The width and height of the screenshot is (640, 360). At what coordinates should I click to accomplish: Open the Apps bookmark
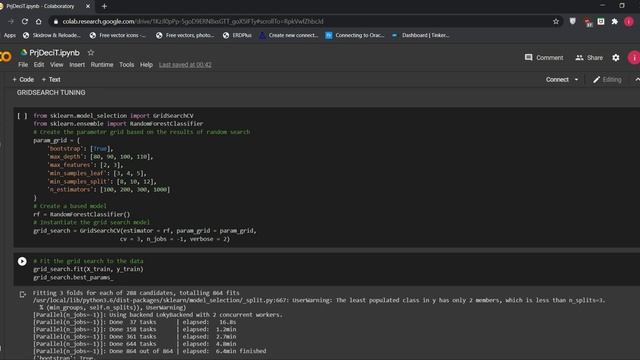pyautogui.click(x=9, y=36)
